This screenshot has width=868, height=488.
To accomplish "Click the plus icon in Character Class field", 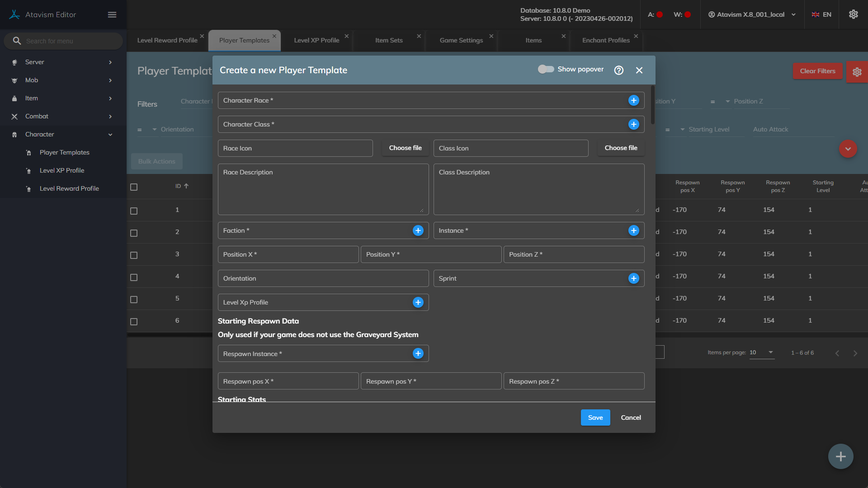I will (633, 124).
